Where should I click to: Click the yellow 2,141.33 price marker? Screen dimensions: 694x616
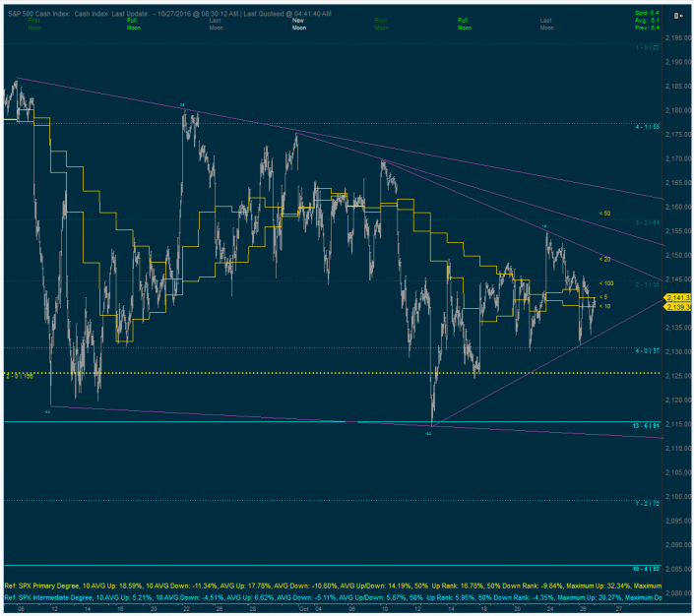[678, 298]
